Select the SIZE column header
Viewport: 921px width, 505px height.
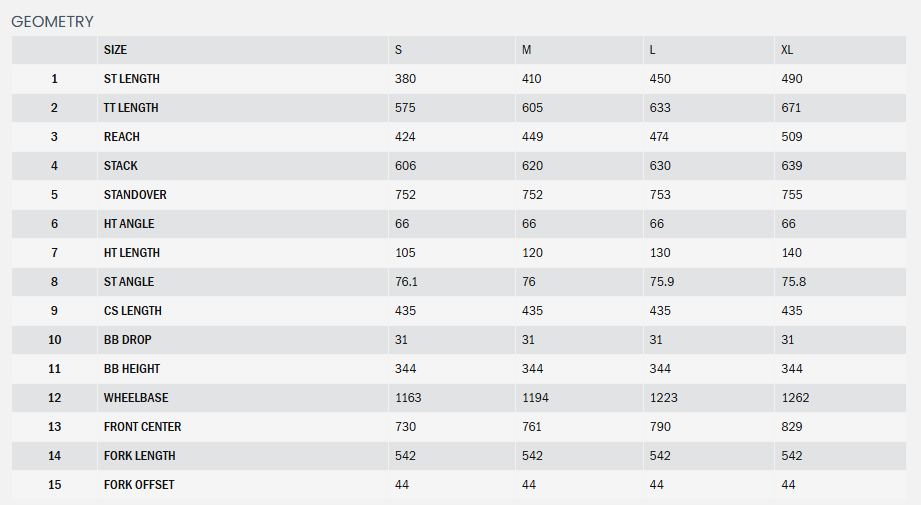115,50
